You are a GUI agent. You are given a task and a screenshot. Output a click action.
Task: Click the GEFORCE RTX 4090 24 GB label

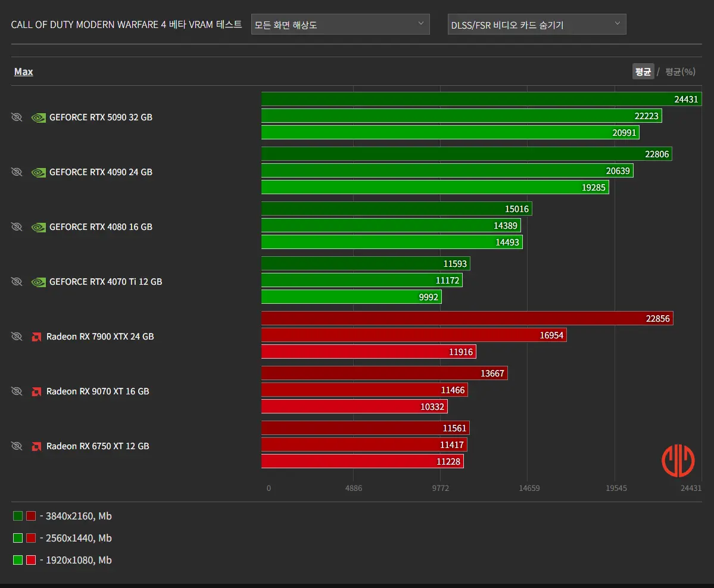(x=101, y=172)
